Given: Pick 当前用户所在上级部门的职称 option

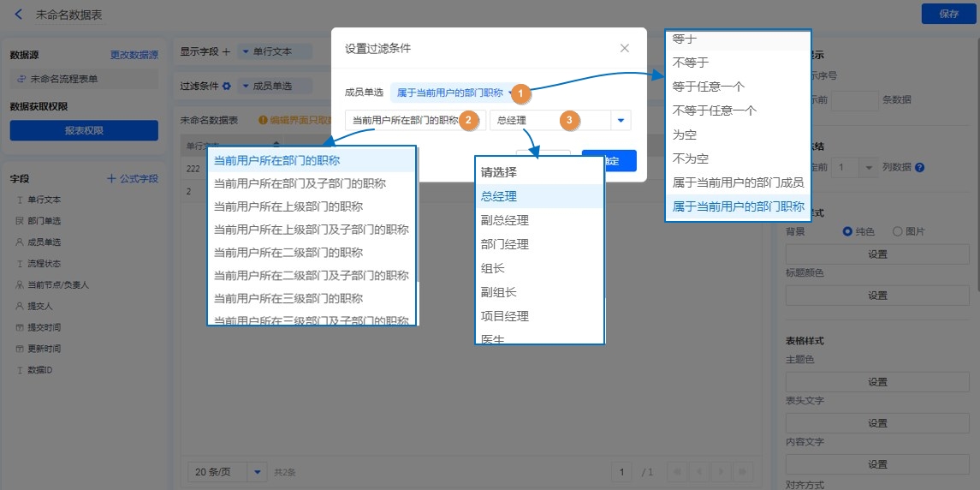Looking at the screenshot, I should pos(288,206).
